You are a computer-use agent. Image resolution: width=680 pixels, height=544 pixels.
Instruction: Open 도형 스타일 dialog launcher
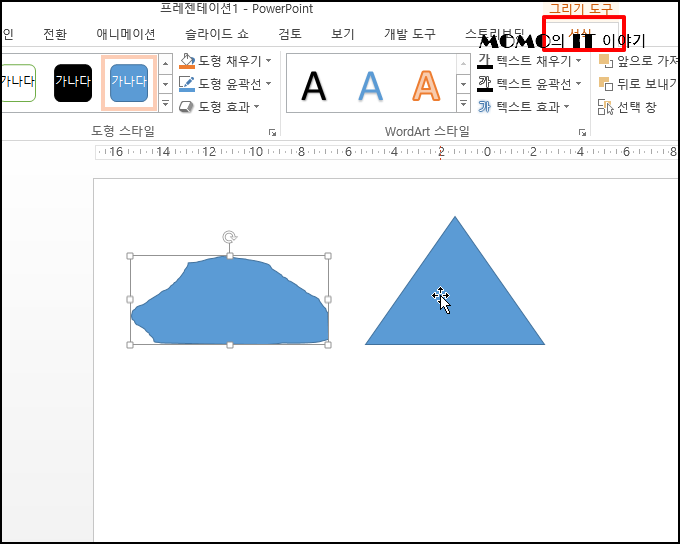pyautogui.click(x=272, y=132)
